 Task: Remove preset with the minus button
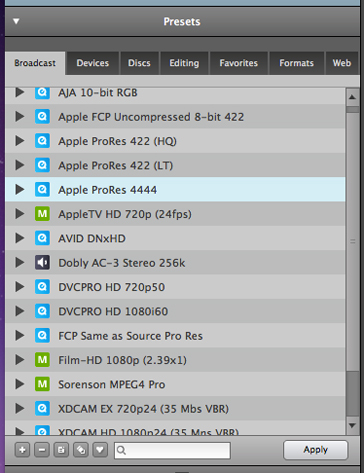(x=42, y=450)
